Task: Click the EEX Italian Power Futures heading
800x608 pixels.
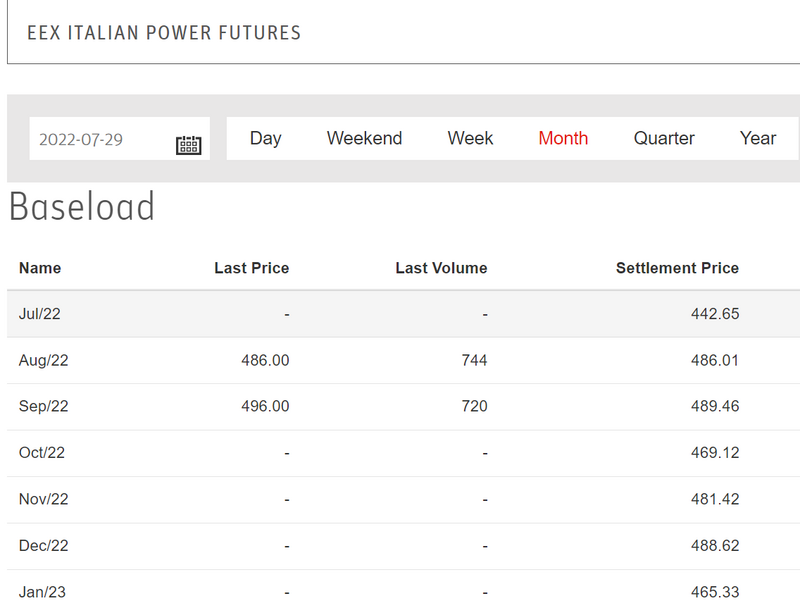Action: (x=164, y=33)
